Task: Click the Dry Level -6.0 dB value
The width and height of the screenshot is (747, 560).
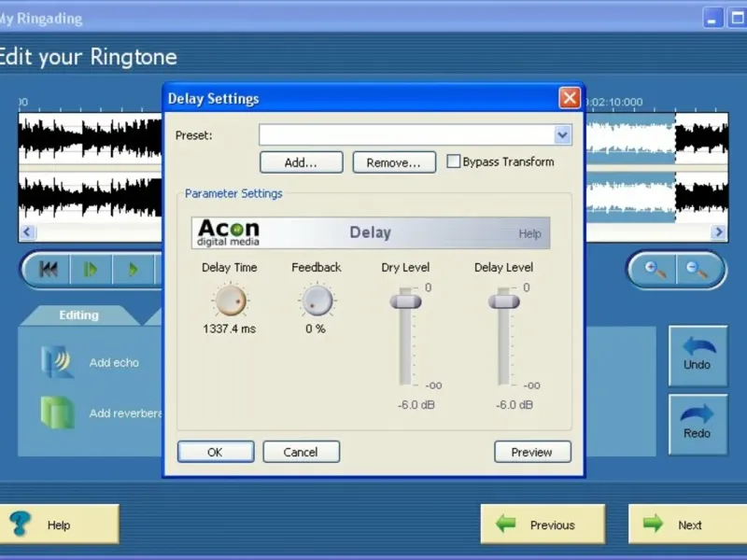Action: coord(416,405)
